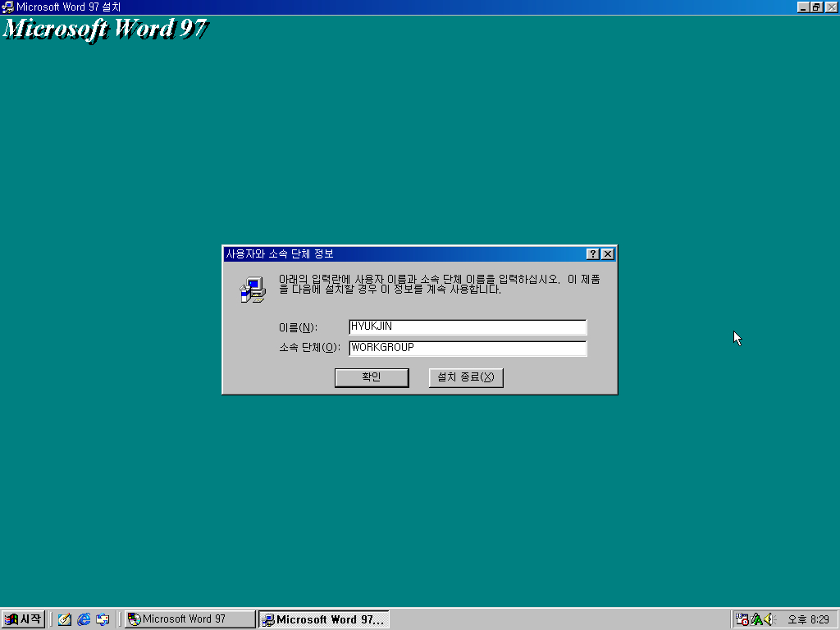The width and height of the screenshot is (840, 630).
Task: Open the 시작 Start menu
Action: pyautogui.click(x=22, y=619)
